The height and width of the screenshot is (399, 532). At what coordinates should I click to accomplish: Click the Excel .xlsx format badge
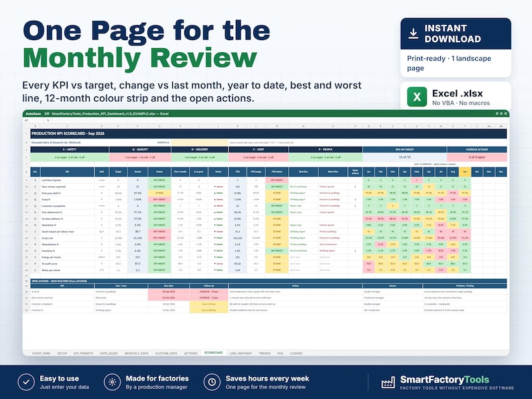click(456, 97)
